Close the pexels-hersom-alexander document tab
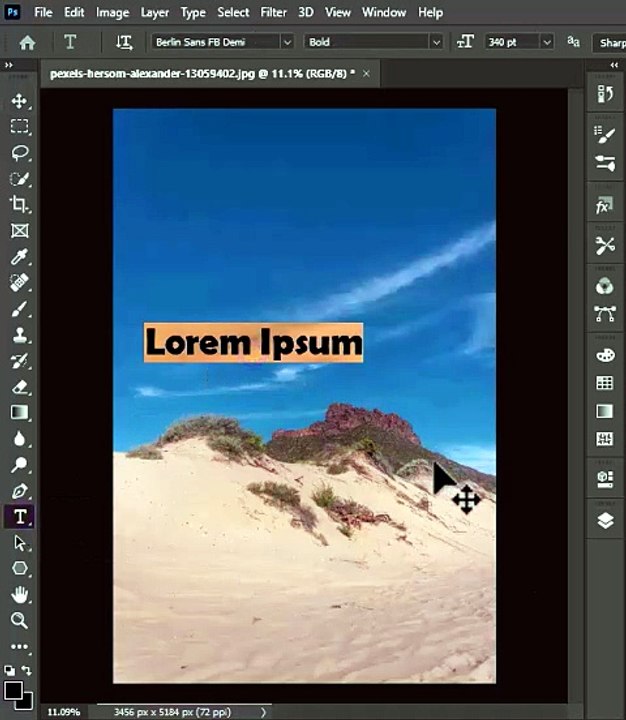The height and width of the screenshot is (720, 626). 366,73
